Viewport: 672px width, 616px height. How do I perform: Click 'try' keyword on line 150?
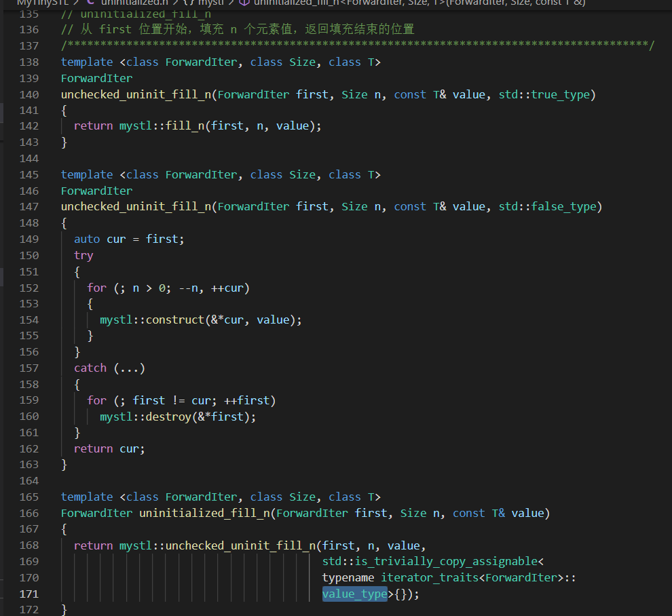pyautogui.click(x=83, y=256)
